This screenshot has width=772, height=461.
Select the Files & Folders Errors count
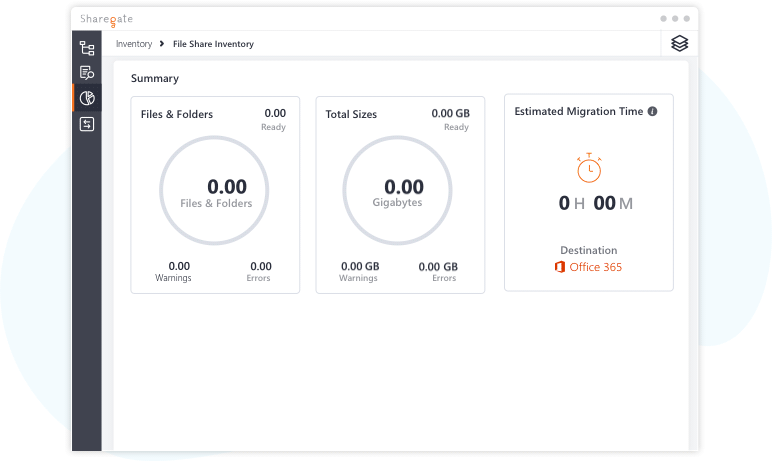[x=261, y=266]
